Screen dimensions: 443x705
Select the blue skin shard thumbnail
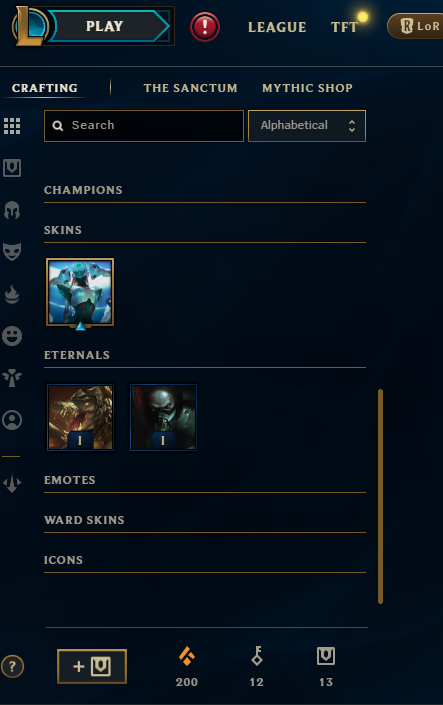(80, 292)
